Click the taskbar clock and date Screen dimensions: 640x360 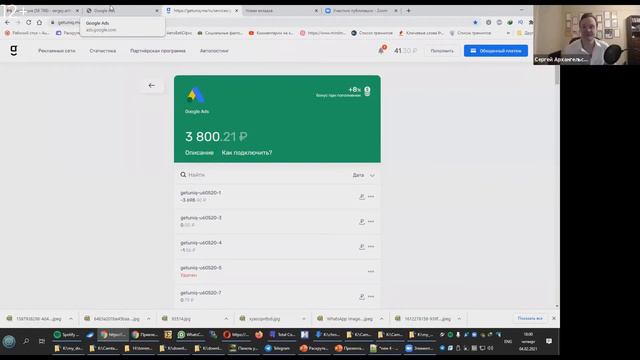point(528,341)
